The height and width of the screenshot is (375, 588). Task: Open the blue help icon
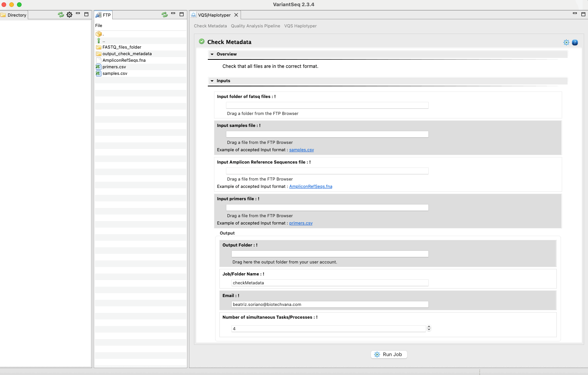pos(575,42)
